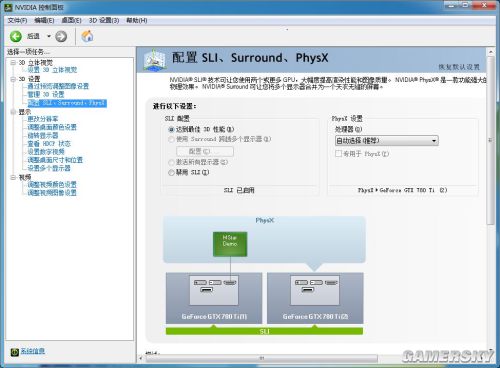This screenshot has height=368, width=500.
Task: Open 查看 HDCP 状态 task
Action: [49, 144]
